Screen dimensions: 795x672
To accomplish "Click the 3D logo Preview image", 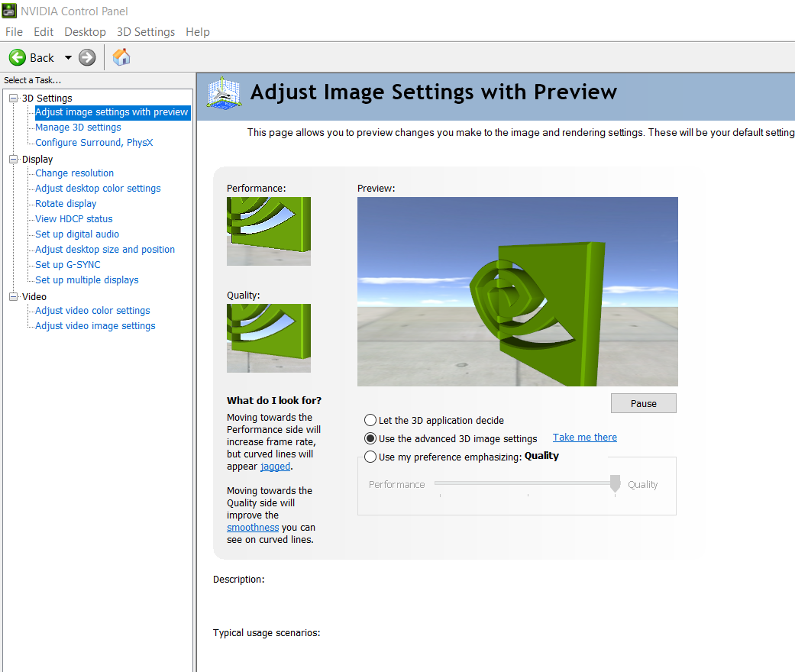I will tap(518, 292).
